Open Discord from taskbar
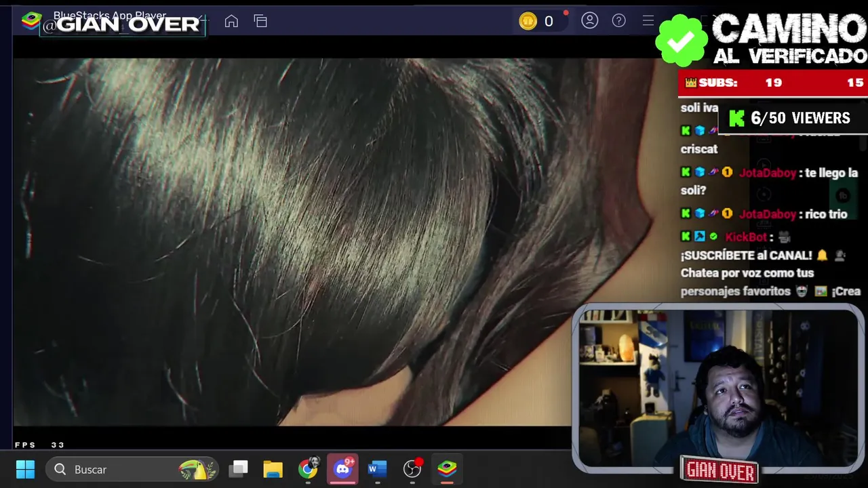Image resolution: width=868 pixels, height=488 pixels. coord(342,469)
